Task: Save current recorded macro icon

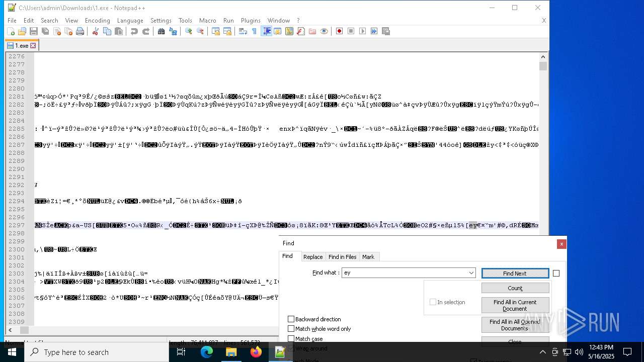Action: click(x=386, y=31)
